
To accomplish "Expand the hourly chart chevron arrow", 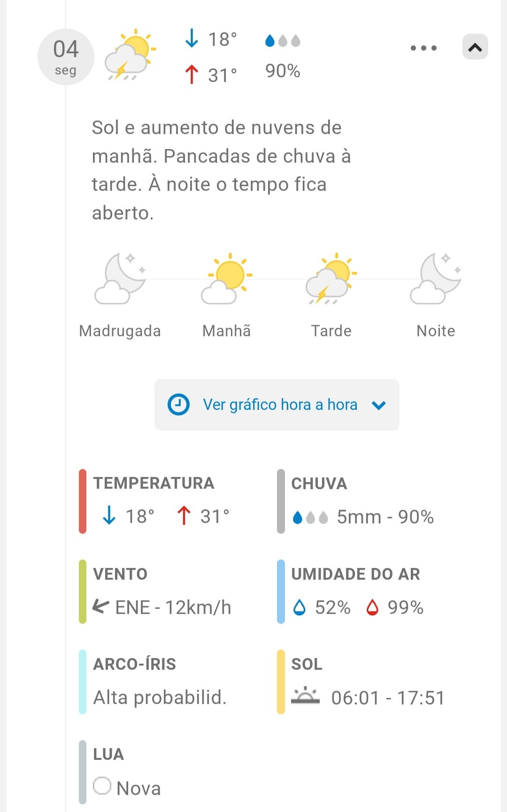I will tap(379, 405).
